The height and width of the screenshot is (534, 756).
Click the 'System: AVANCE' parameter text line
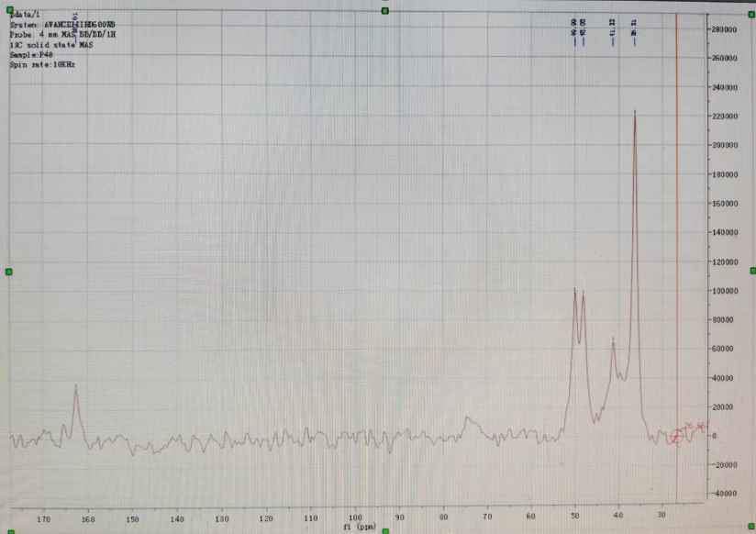62,25
